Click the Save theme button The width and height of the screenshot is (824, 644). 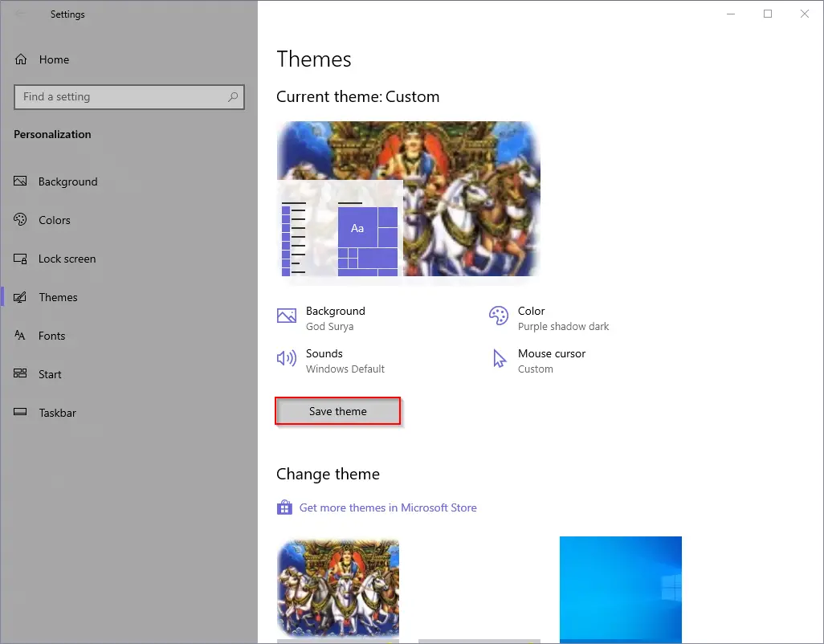tap(337, 411)
